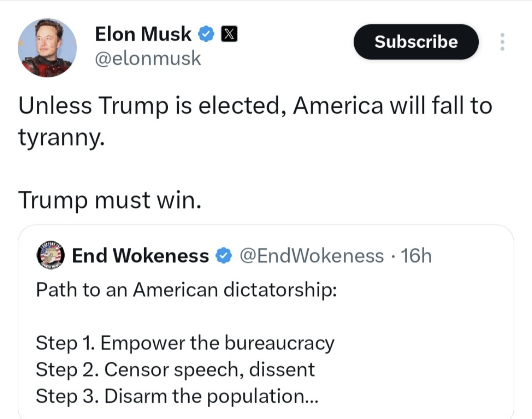Click the 16h timestamp on quoted post

pos(417,256)
